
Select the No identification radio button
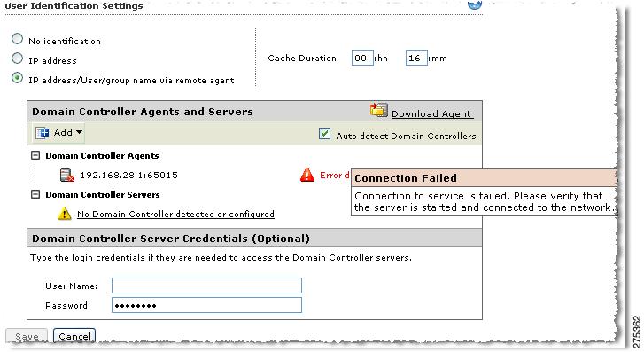17,39
